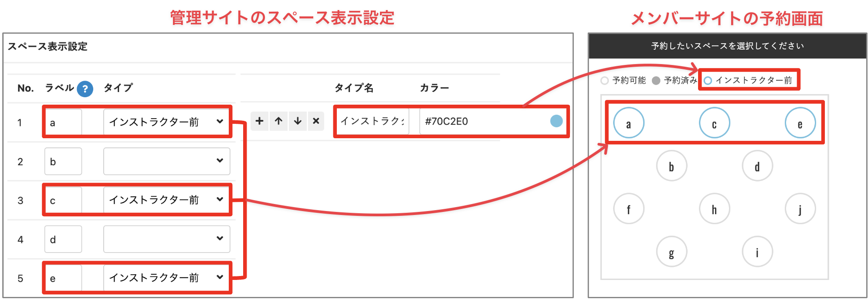
Task: Pick space circle 'e' in booking layout
Action: tap(800, 123)
